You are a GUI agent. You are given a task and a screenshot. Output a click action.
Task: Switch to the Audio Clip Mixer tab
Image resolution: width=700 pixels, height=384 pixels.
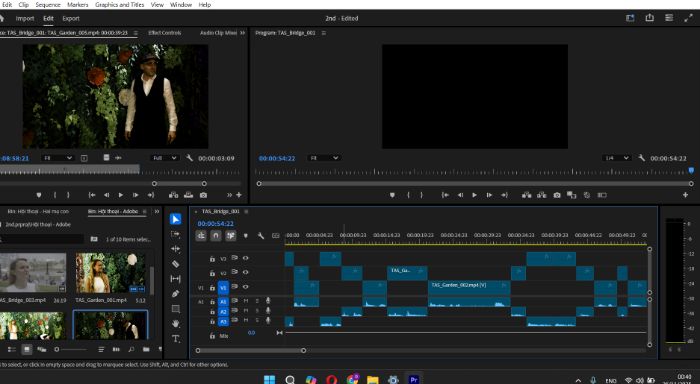[x=218, y=33]
